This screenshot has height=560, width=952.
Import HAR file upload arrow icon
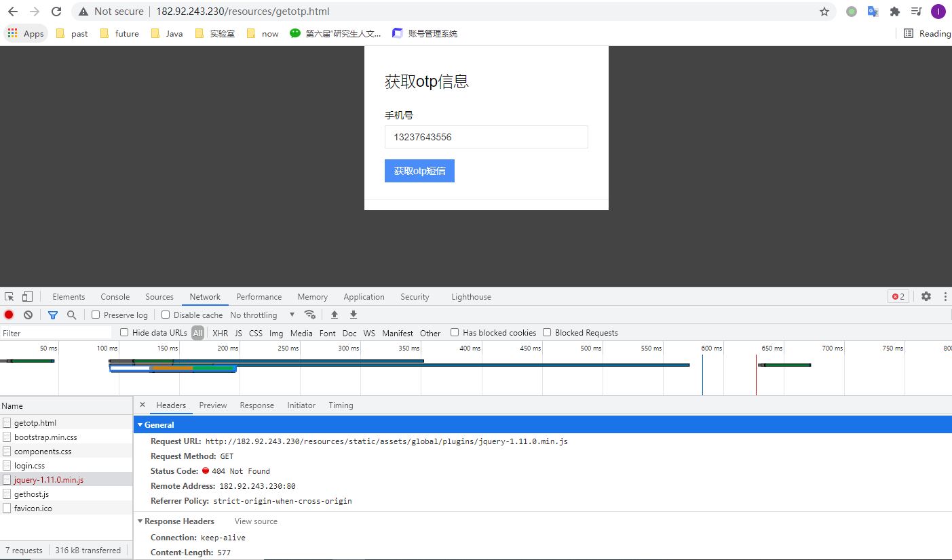[335, 315]
